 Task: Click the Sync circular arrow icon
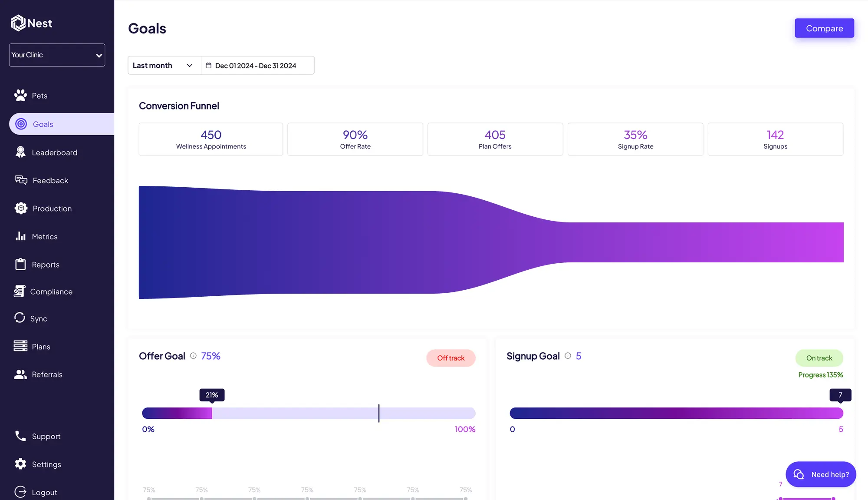[x=20, y=318]
